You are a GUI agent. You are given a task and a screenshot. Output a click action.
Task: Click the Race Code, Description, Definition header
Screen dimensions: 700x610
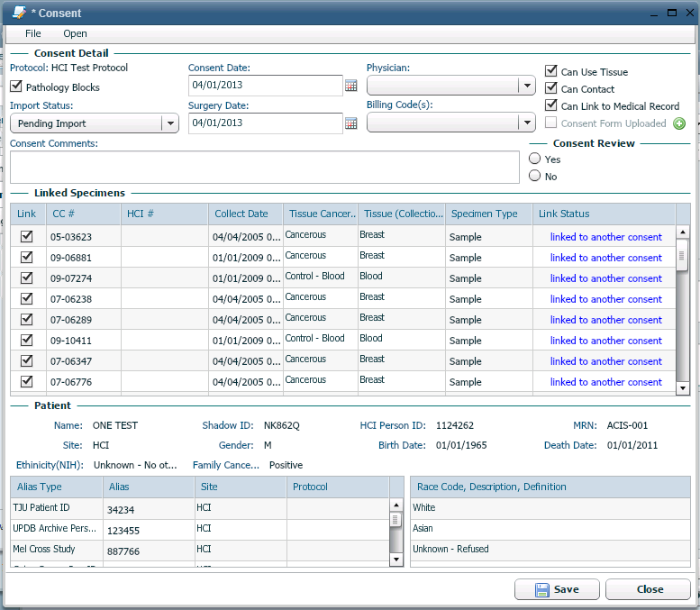(x=550, y=487)
